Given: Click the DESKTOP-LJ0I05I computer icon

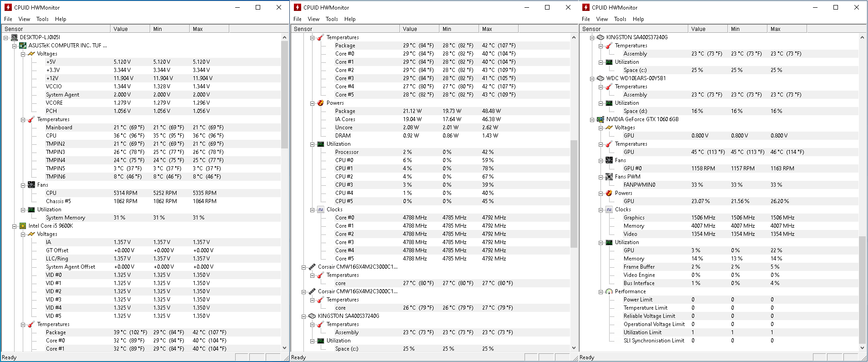Looking at the screenshot, I should pyautogui.click(x=14, y=37).
